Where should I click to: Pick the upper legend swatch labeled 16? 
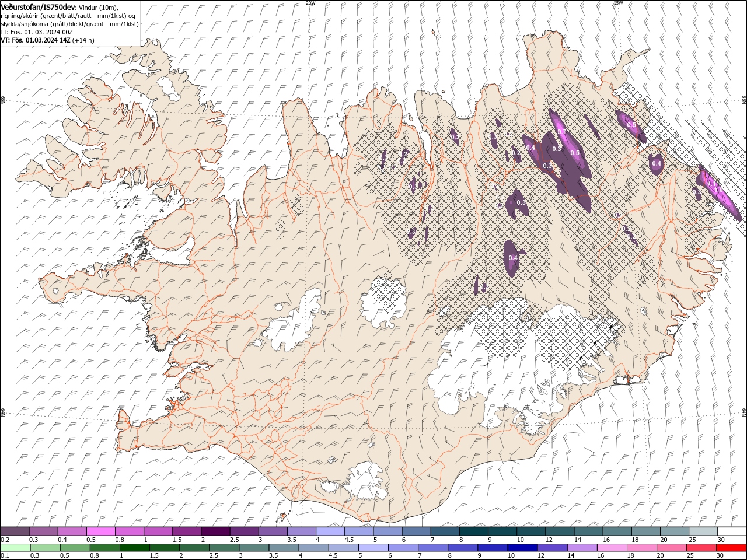point(617,531)
